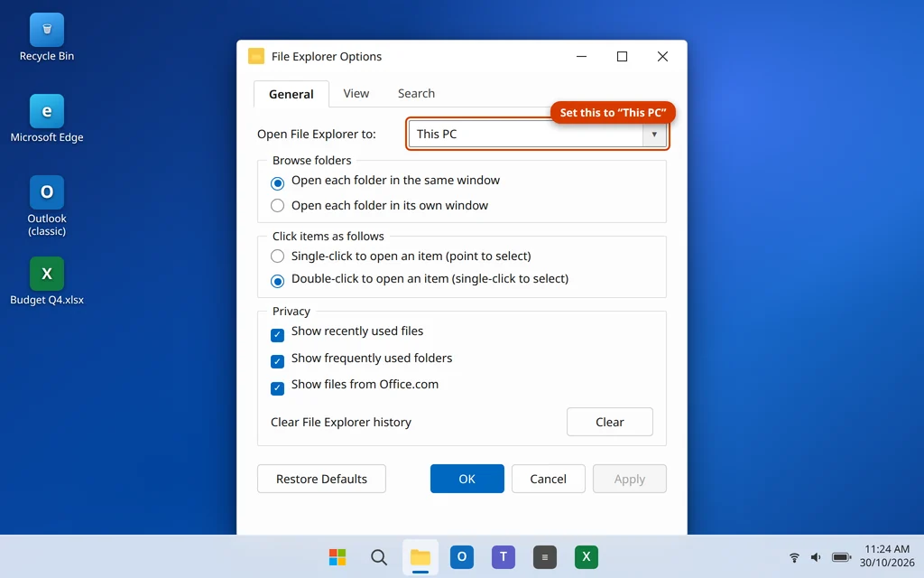Click the Wi-Fi tray icon
The height and width of the screenshot is (578, 924).
click(794, 556)
